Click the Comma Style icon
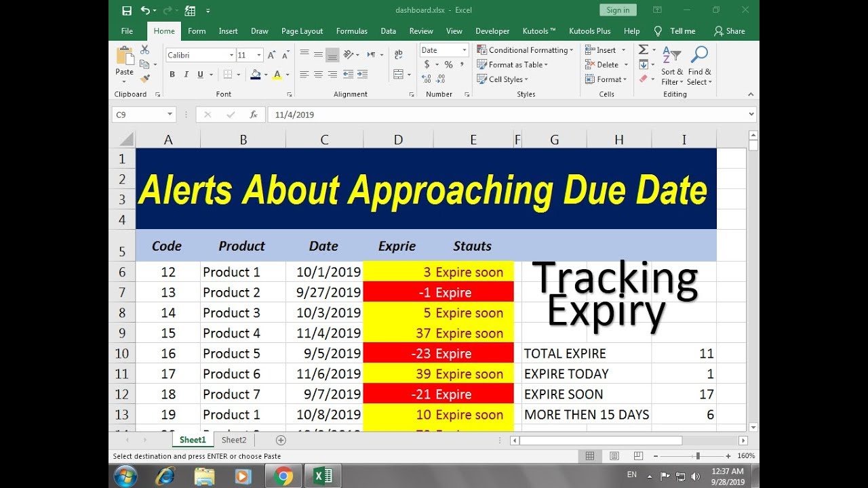This screenshot has width=868, height=488. tap(463, 64)
